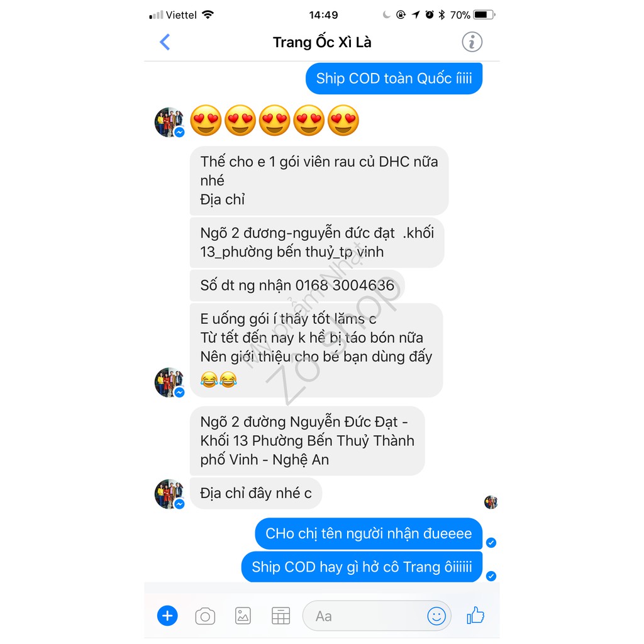Select the Nghệ An full address message
644x644 pixels.
[x=307, y=441]
